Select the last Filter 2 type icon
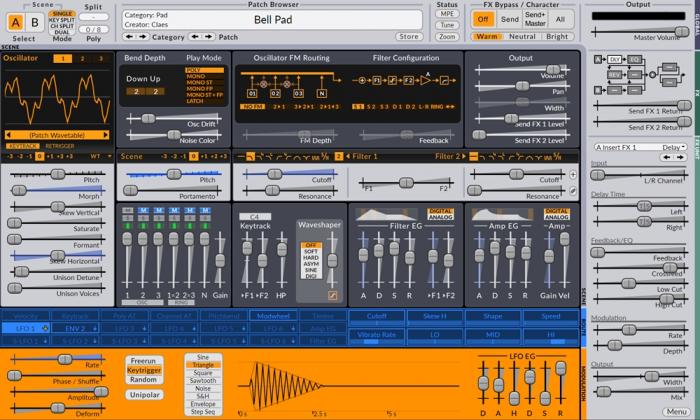Viewport: 700px width, 420px height. pos(558,157)
